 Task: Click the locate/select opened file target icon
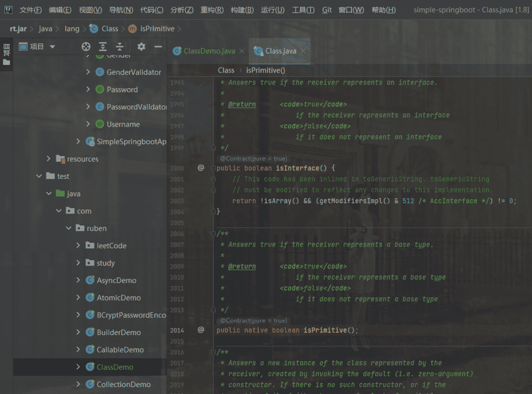(x=86, y=47)
